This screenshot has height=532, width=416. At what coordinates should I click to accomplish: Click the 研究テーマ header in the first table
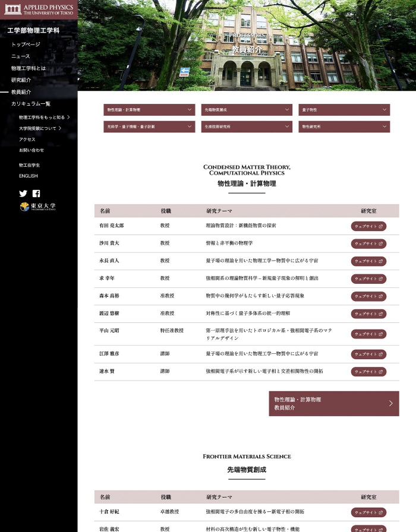[x=219, y=211]
